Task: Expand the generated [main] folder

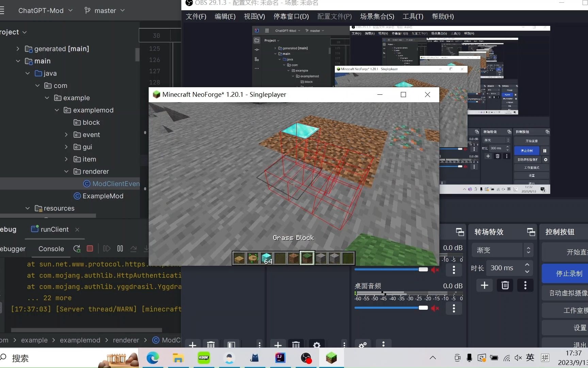Action: (18, 49)
